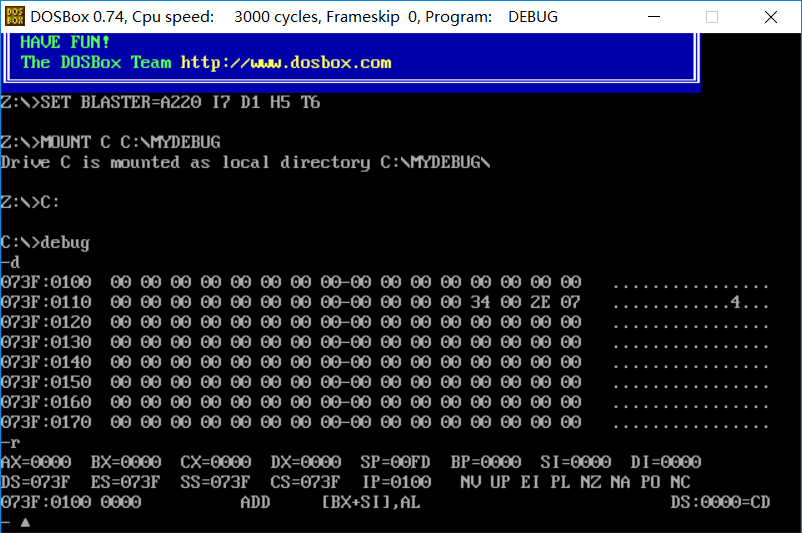Click the ADD instruction mnemonic

tap(255, 502)
